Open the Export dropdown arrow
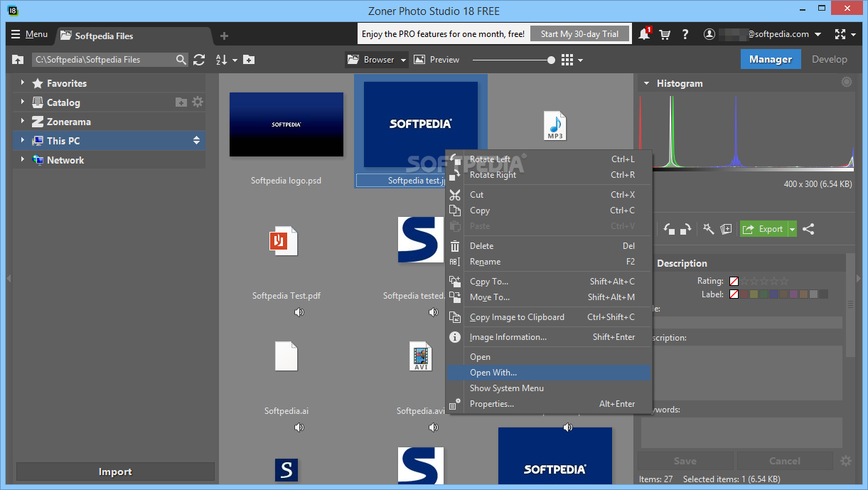 pos(792,229)
